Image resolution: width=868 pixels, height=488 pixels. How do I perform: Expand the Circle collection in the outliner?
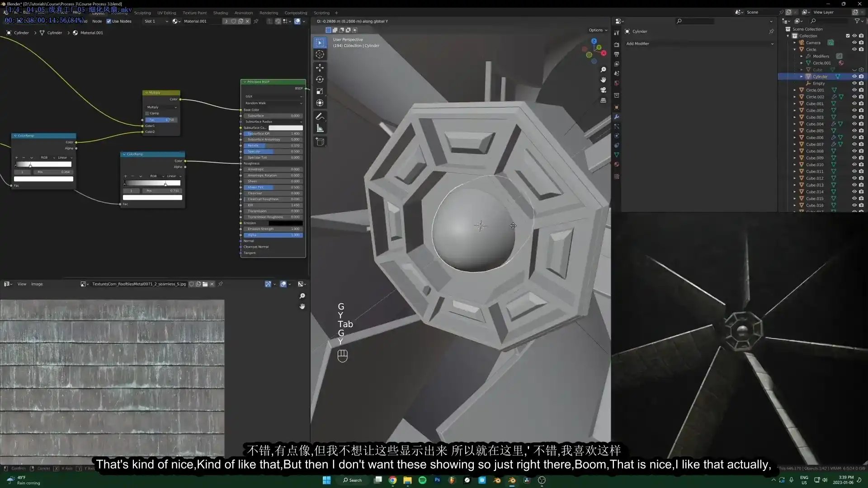[794, 49]
